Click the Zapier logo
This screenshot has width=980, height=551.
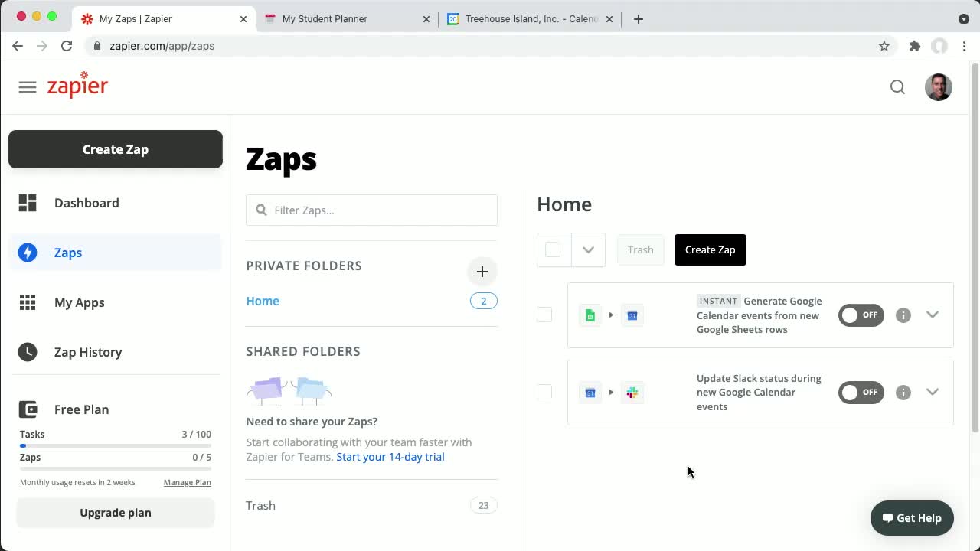click(x=77, y=85)
